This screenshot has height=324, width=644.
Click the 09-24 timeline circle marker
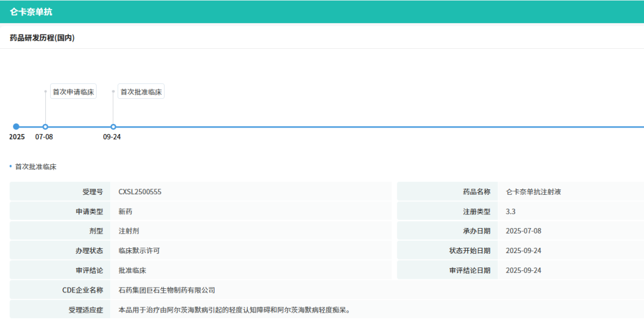click(x=113, y=126)
